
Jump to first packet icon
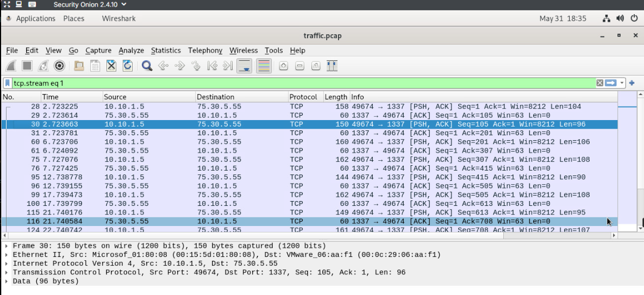tap(212, 66)
